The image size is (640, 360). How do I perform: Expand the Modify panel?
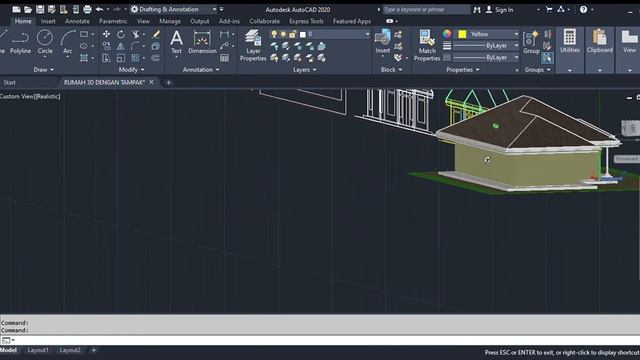click(131, 70)
